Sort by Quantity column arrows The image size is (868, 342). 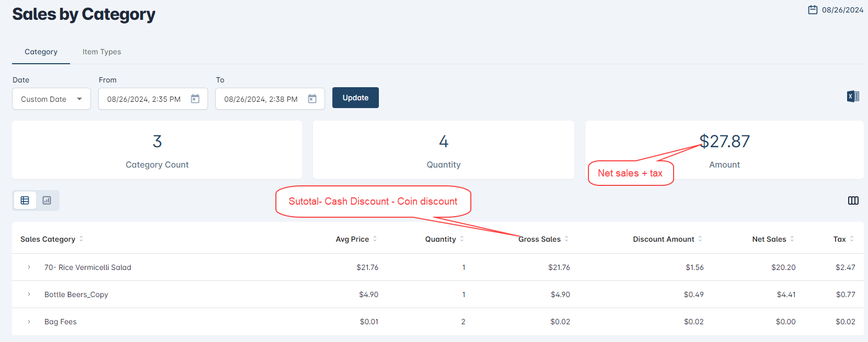(462, 239)
